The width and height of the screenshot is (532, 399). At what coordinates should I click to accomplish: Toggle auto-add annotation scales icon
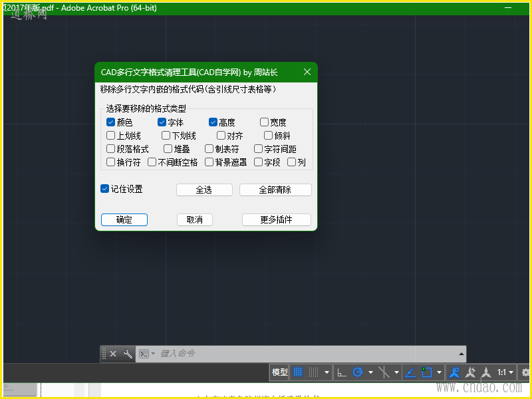point(470,372)
